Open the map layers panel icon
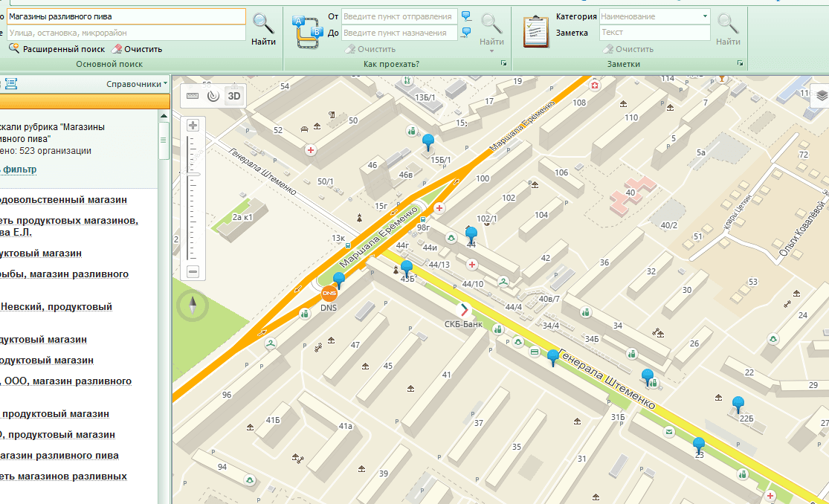The width and height of the screenshot is (829, 504). pos(822,95)
